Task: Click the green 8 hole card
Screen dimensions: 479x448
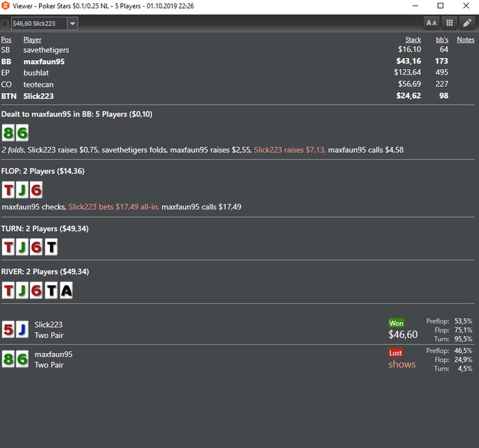Action: tap(8, 133)
